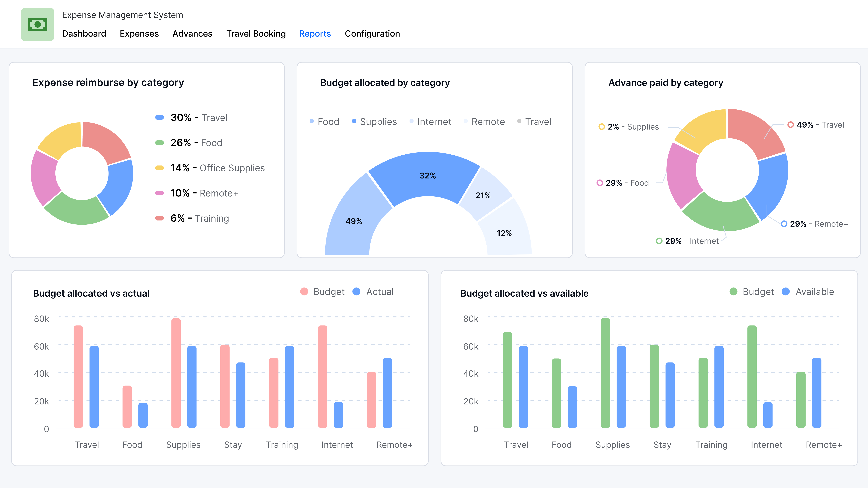Click the 29% - Remote+ advance label
The width and height of the screenshot is (868, 488).
click(814, 224)
